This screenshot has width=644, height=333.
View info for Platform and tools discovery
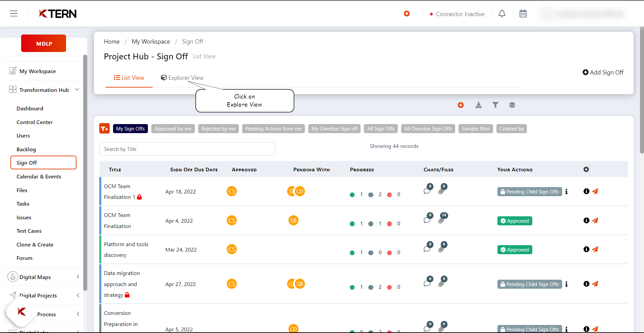[586, 249]
